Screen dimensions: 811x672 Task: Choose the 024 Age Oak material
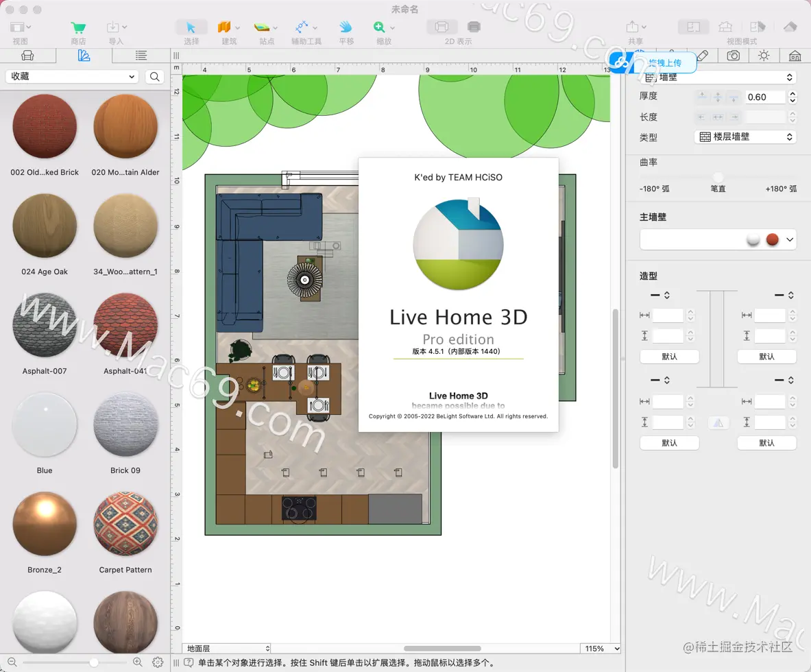45,226
